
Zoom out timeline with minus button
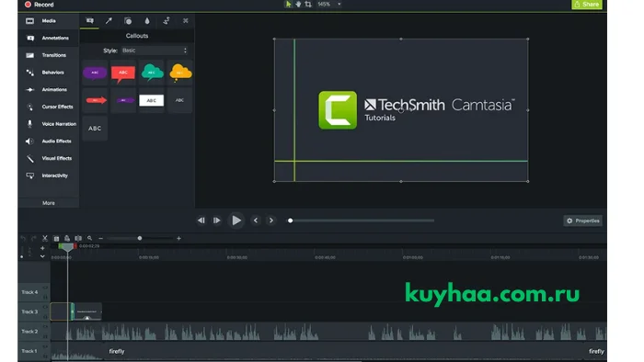click(x=100, y=238)
